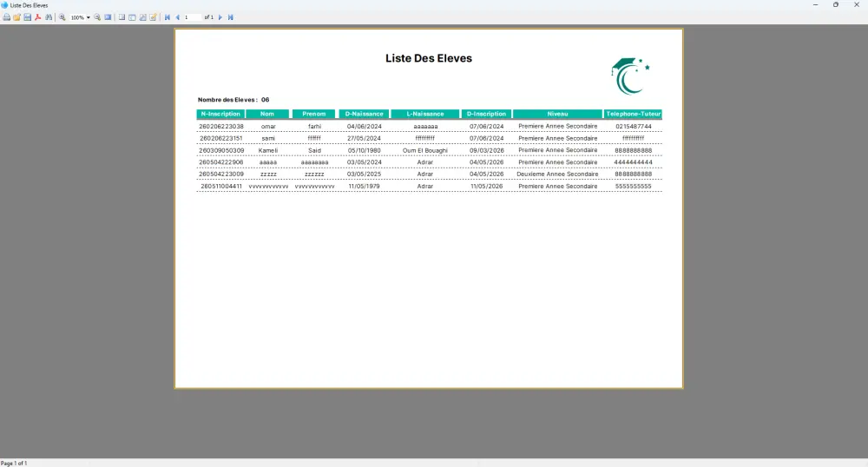868x467 pixels.
Task: Select inscription number 260206223151
Action: (221, 138)
